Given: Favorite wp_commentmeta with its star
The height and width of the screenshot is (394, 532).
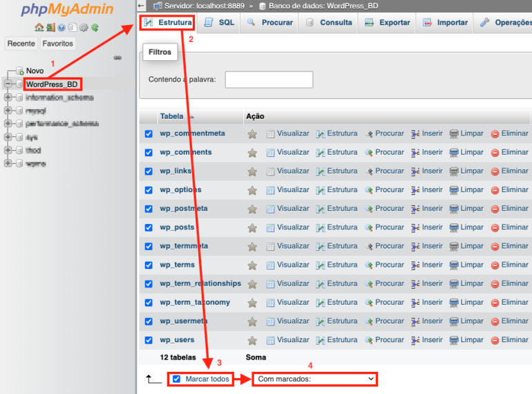Looking at the screenshot, I should point(252,134).
